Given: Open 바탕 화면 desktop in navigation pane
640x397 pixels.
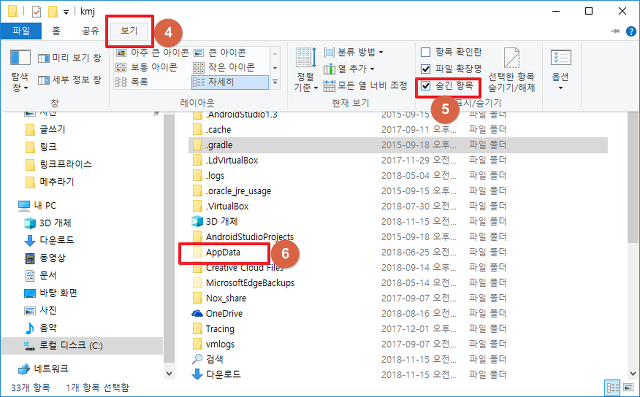Looking at the screenshot, I should 51,293.
